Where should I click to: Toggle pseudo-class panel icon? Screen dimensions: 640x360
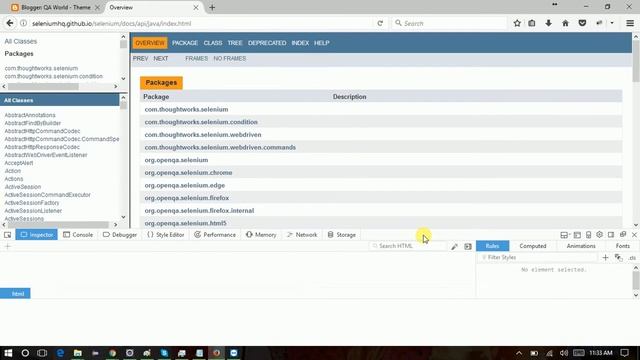[x=619, y=257]
